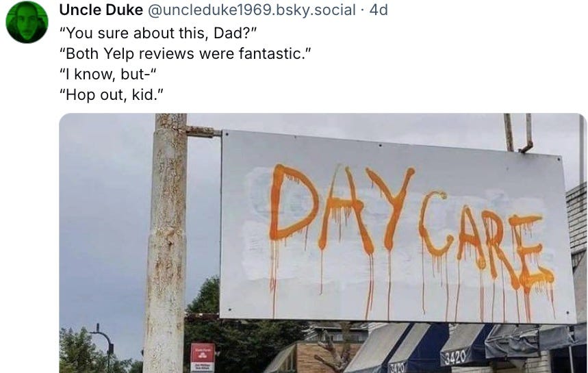Click the "Both Yelp reviews were fantastic." text
The height and width of the screenshot is (373, 588).
pyautogui.click(x=186, y=53)
